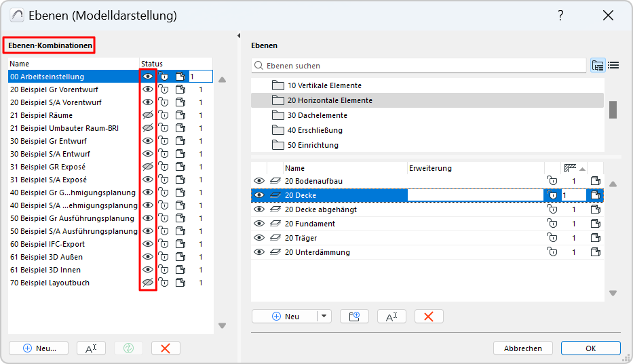Collapse the left panel with the splitter arrow
This screenshot has width=633, height=364.
(239, 36)
